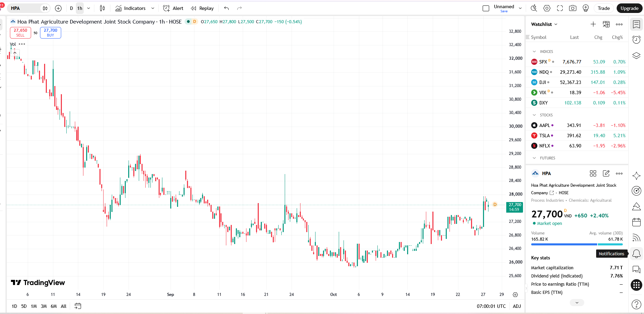The height and width of the screenshot is (314, 644).
Task: Open the Chats panel icon in sidebar
Action: [636, 269]
